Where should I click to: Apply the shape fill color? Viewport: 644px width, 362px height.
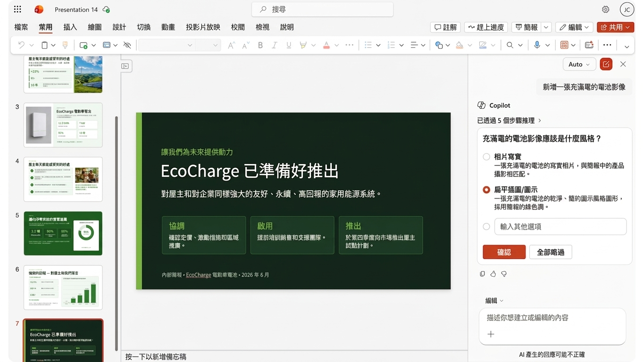(x=460, y=45)
